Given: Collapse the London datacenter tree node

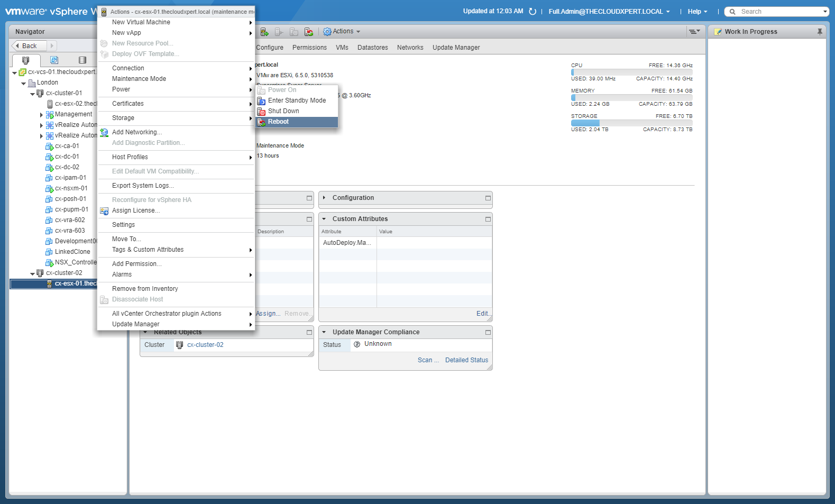Looking at the screenshot, I should coord(23,83).
